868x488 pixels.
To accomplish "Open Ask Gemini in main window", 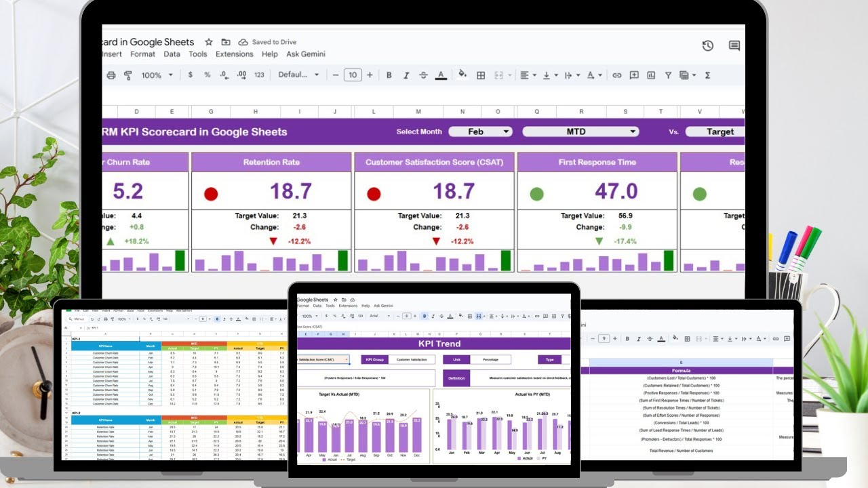I will click(x=306, y=54).
